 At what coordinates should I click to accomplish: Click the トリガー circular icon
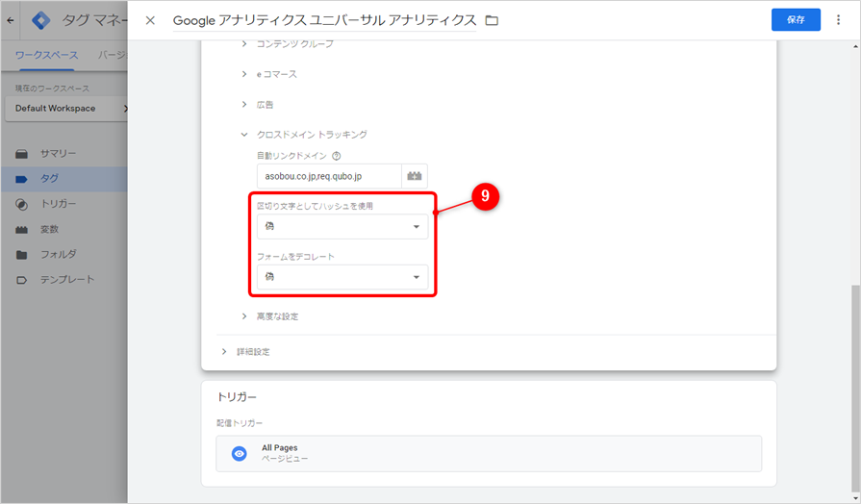point(21,204)
